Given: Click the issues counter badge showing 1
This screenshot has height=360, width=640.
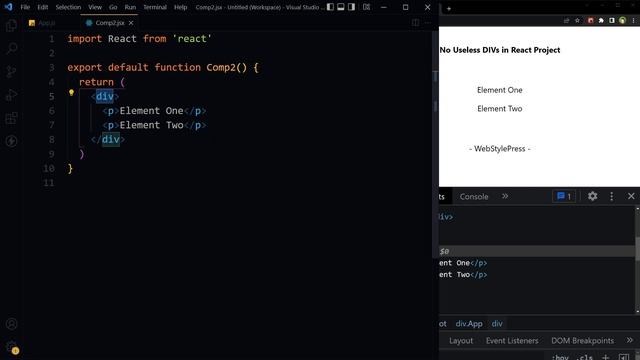Looking at the screenshot, I should point(564,196).
